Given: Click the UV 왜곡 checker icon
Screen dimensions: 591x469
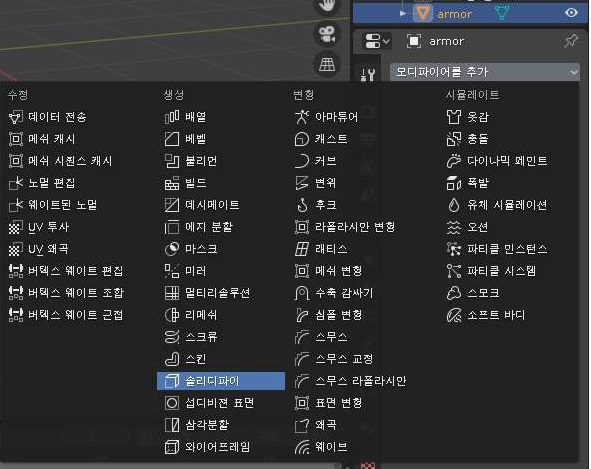Looking at the screenshot, I should 15,249.
